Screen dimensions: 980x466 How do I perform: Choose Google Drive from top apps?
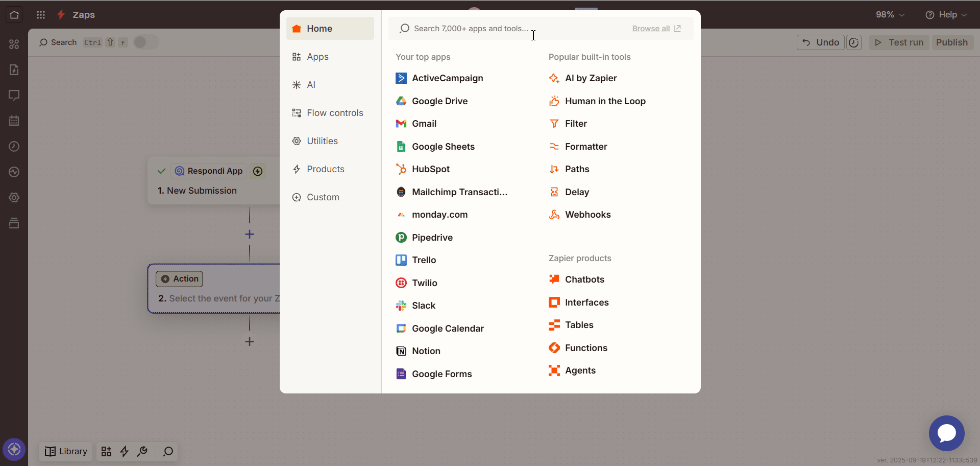click(432, 101)
